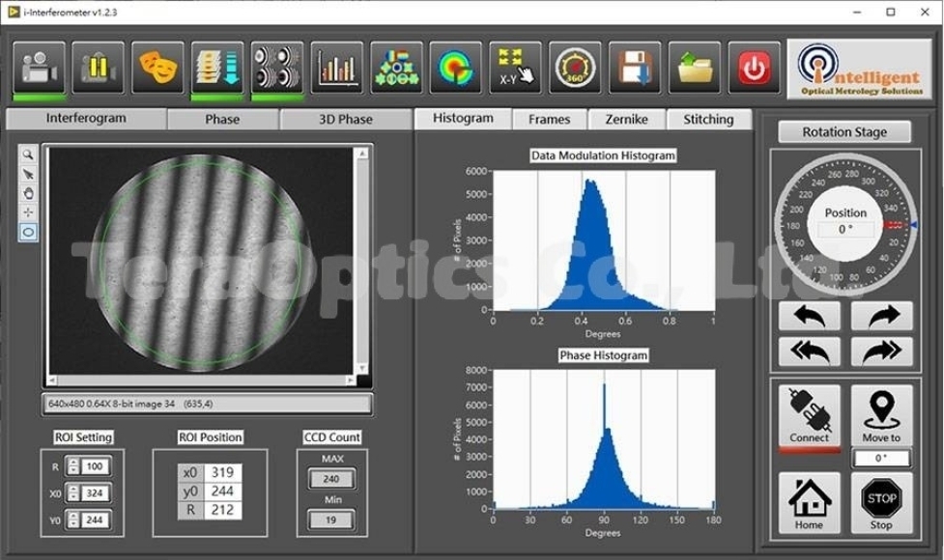Switch to the 3D Phase tab

[345, 120]
